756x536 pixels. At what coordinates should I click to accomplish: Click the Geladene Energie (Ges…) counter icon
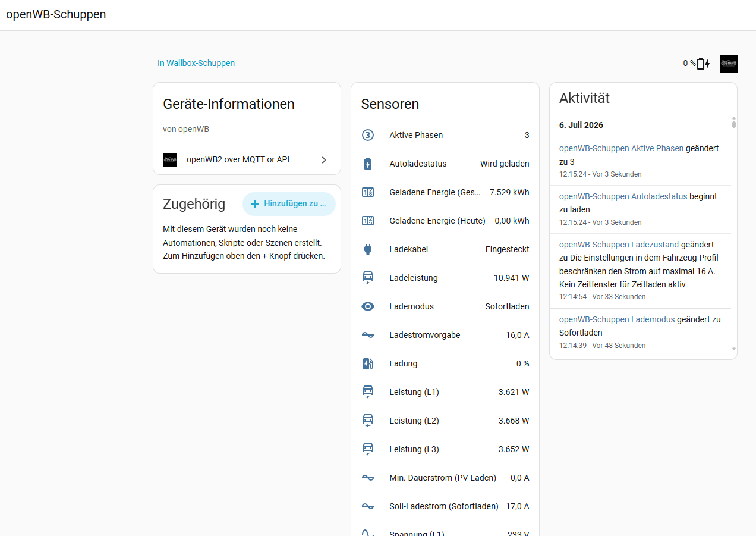[368, 192]
